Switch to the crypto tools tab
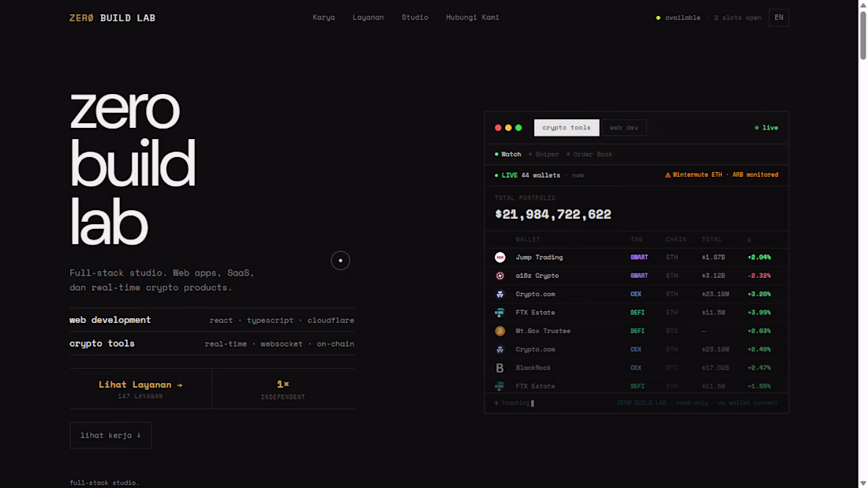 coord(567,128)
